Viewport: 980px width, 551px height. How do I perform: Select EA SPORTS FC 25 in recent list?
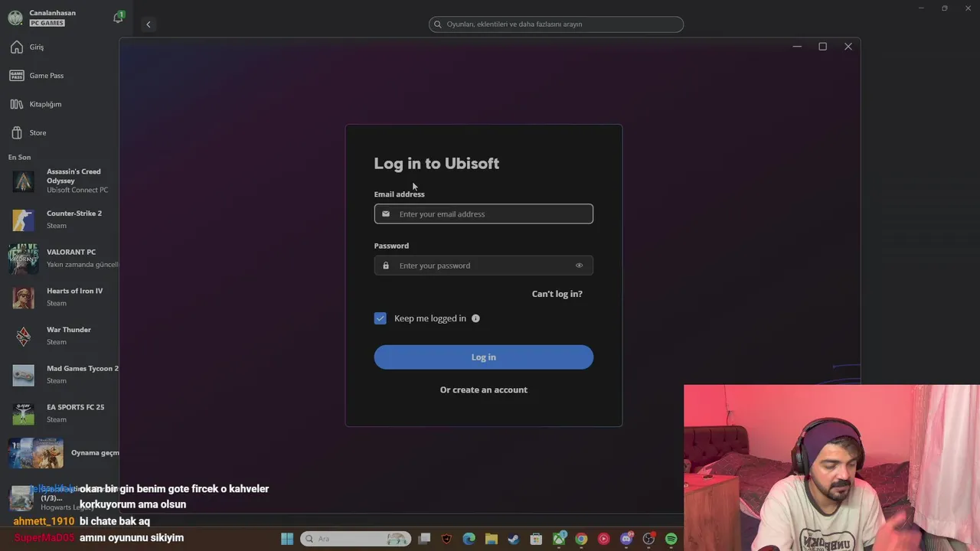click(61, 413)
